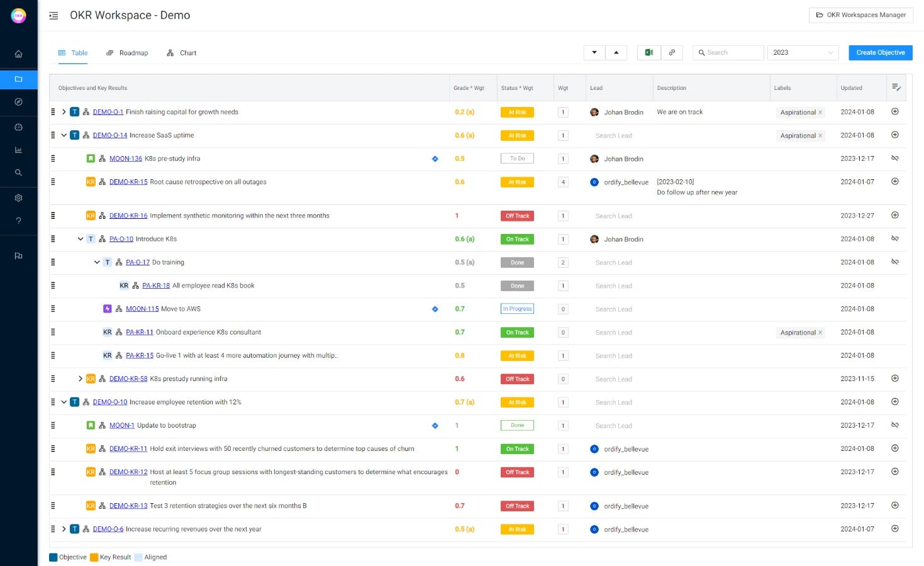The image size is (924, 566).
Task: Toggle watch on the MOON-136 row
Action: 894,158
